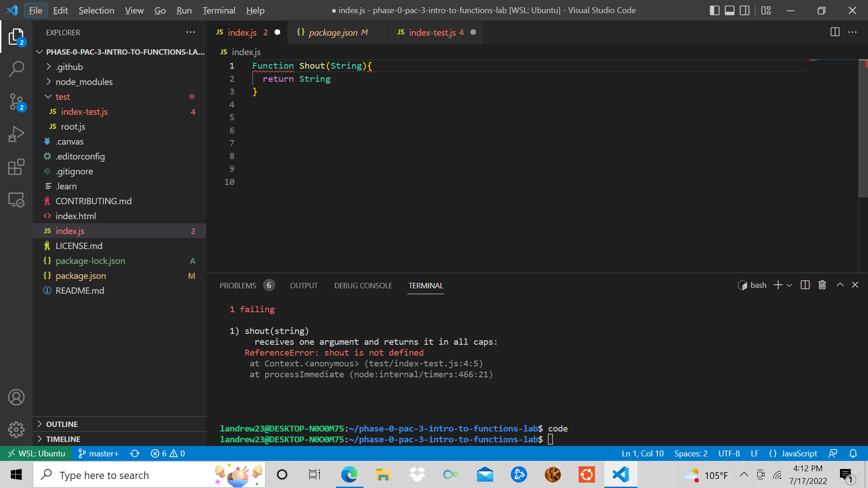Collapse the test folder

[x=119, y=97]
